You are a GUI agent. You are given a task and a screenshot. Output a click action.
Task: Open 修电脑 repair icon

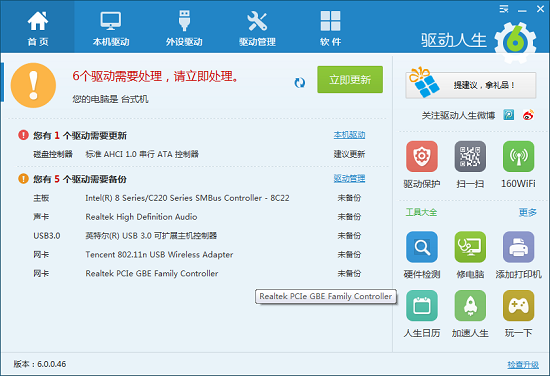tap(470, 247)
